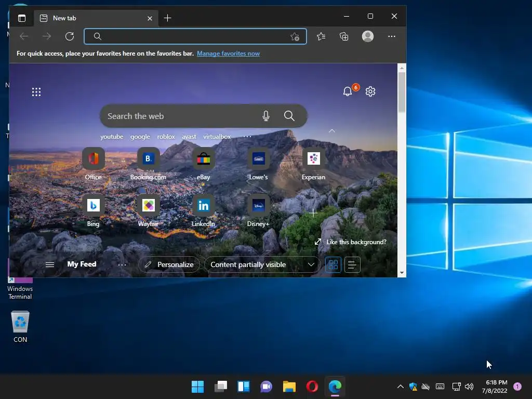Image resolution: width=532 pixels, height=399 pixels.
Task: Open the Office quick link
Action: [94, 164]
